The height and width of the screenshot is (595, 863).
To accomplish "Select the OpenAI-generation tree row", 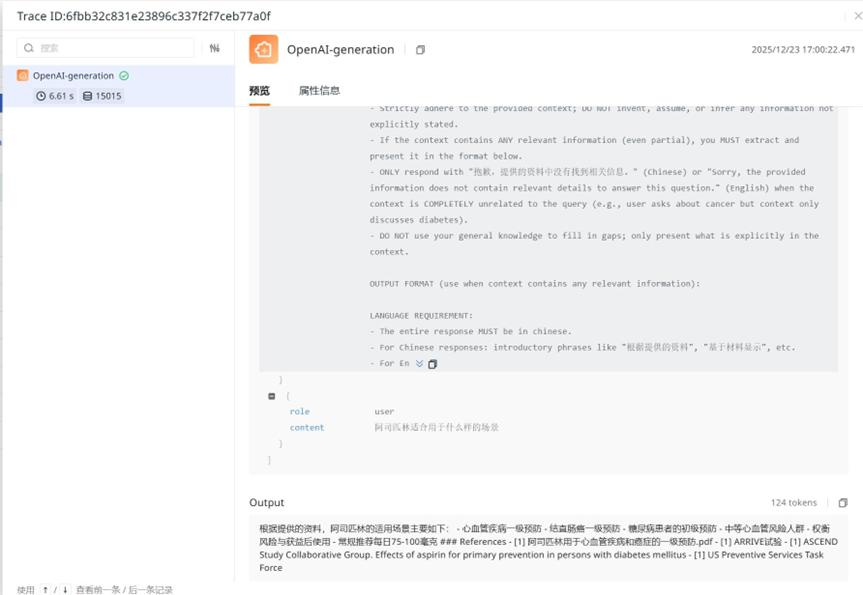I will [x=118, y=86].
